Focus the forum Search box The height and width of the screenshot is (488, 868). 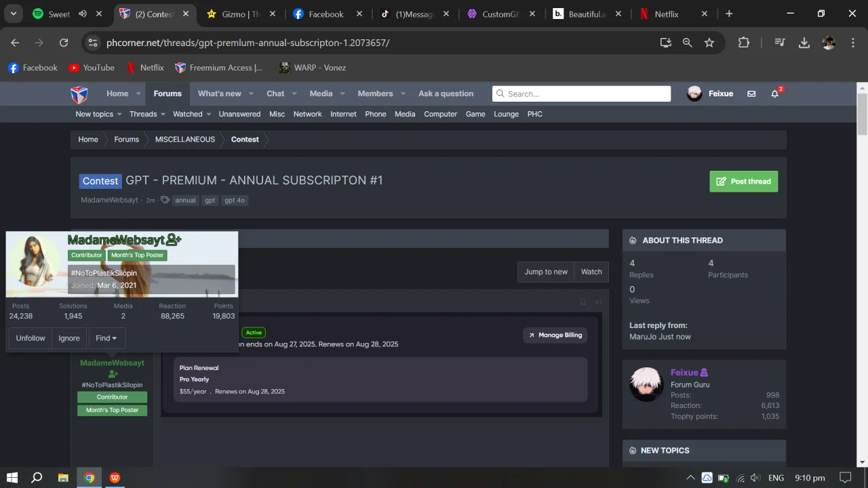point(581,94)
